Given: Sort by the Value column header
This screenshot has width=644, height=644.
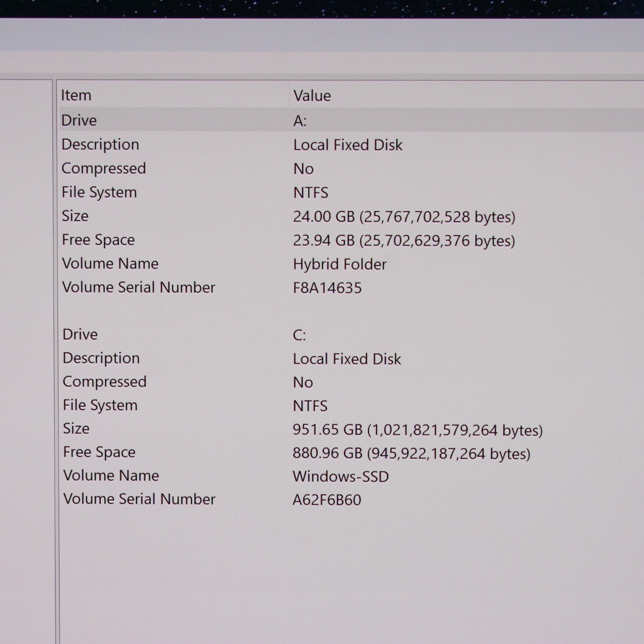Looking at the screenshot, I should point(312,96).
